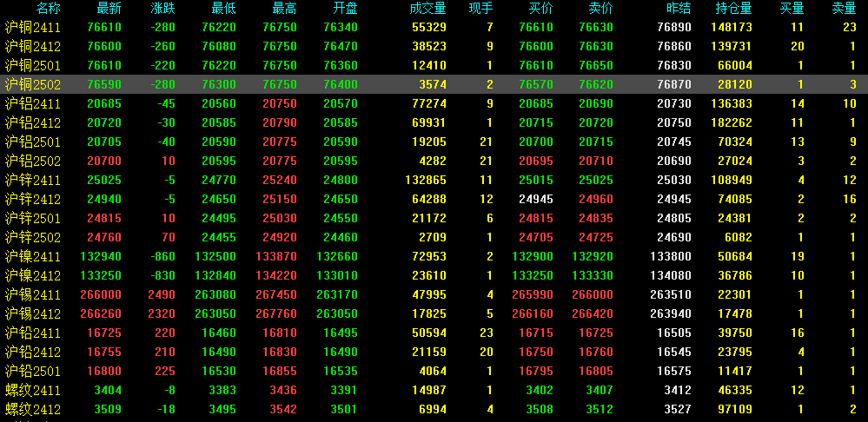
Task: Click 沪镍2411 change value -860
Action: pyautogui.click(x=162, y=257)
